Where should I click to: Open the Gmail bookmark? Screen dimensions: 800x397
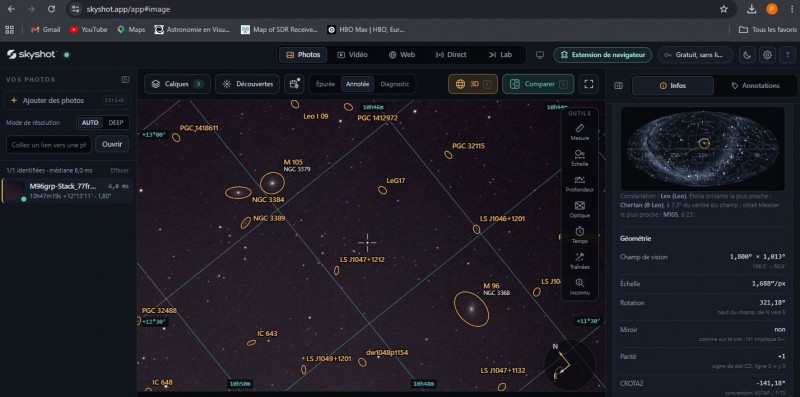(45, 30)
